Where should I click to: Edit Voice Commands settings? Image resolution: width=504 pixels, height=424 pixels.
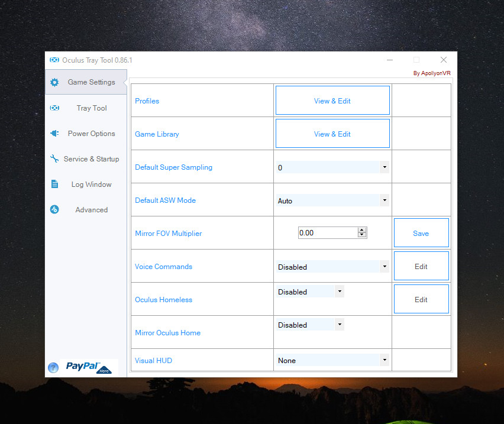click(x=421, y=266)
